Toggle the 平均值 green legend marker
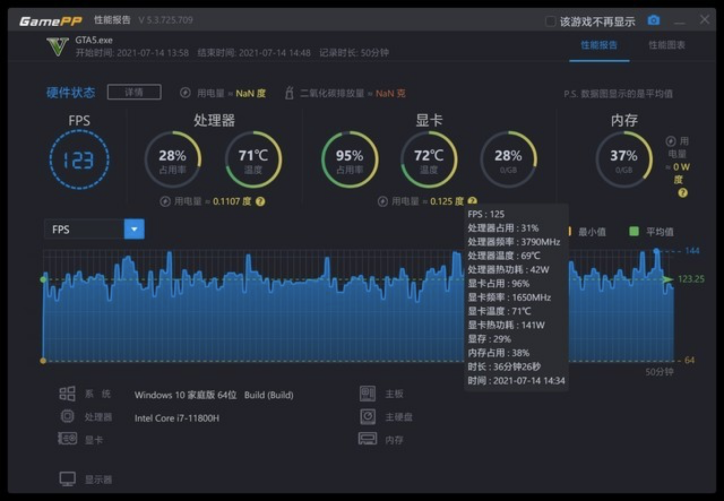This screenshot has width=724, height=501. point(633,232)
